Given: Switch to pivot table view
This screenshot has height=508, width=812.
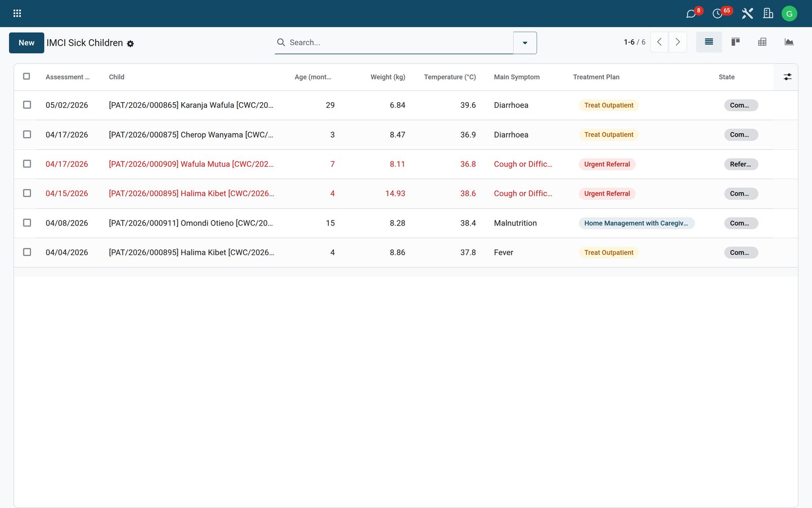Looking at the screenshot, I should point(762,42).
